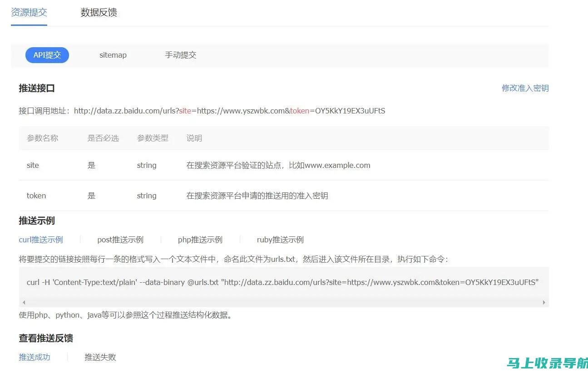Click the site parameter name cell
Image resolution: width=588 pixels, height=373 pixels.
click(33, 165)
